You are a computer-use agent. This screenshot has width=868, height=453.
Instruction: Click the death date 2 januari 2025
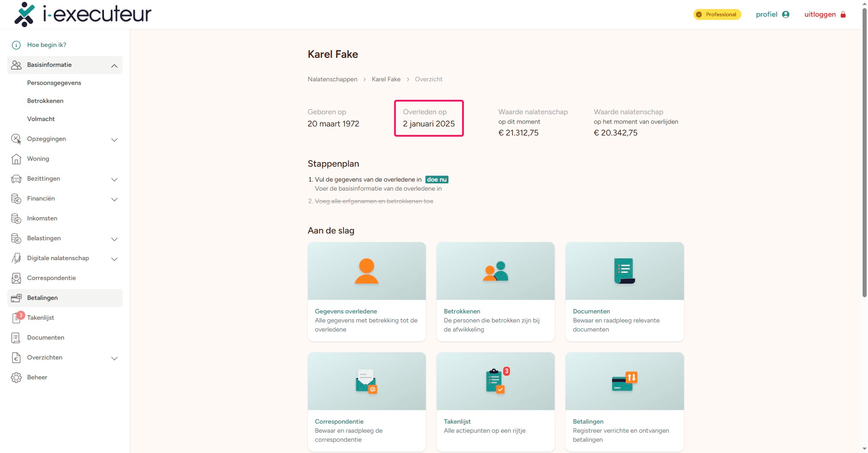click(429, 124)
